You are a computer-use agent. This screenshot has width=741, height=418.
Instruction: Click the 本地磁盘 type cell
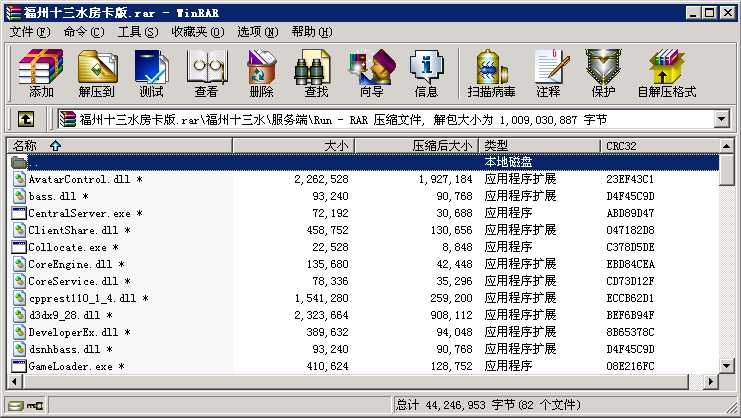508,162
